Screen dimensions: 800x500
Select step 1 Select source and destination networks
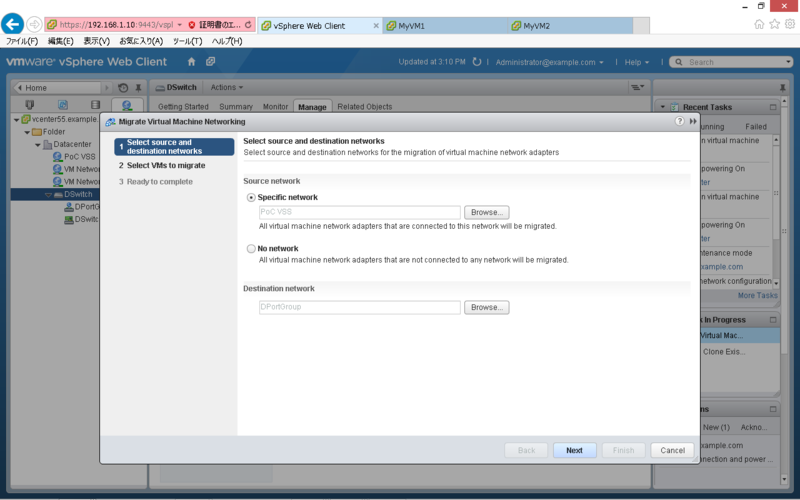(x=174, y=146)
